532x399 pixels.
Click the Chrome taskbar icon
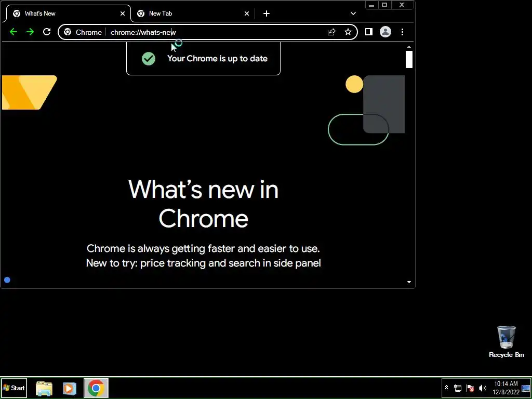pos(96,388)
